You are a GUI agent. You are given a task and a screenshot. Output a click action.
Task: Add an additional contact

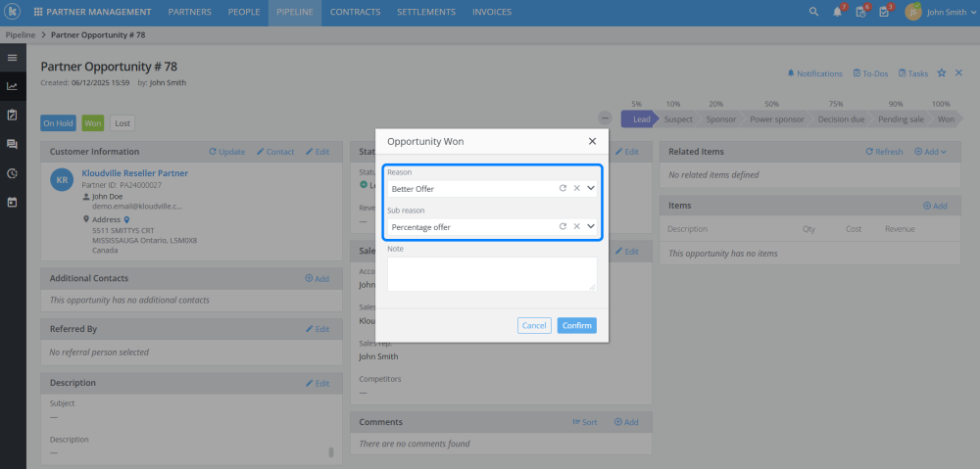tap(317, 278)
